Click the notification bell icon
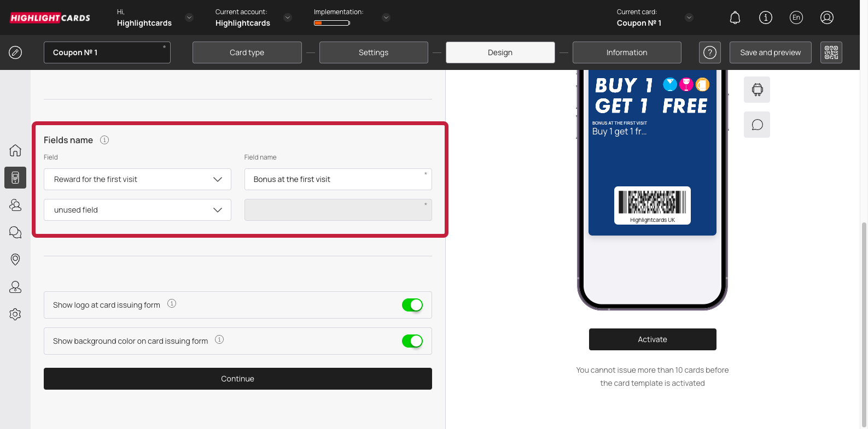Screen dimensions: 868x429 (x=735, y=17)
